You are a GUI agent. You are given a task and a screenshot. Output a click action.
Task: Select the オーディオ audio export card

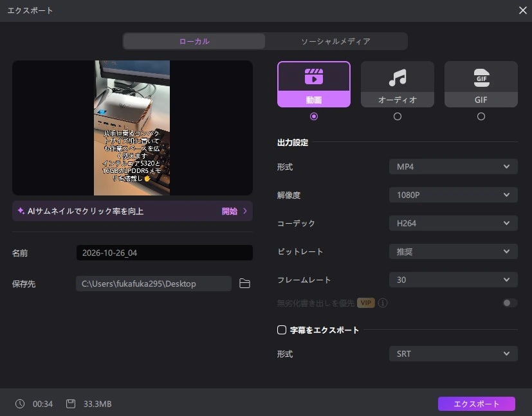coord(398,84)
